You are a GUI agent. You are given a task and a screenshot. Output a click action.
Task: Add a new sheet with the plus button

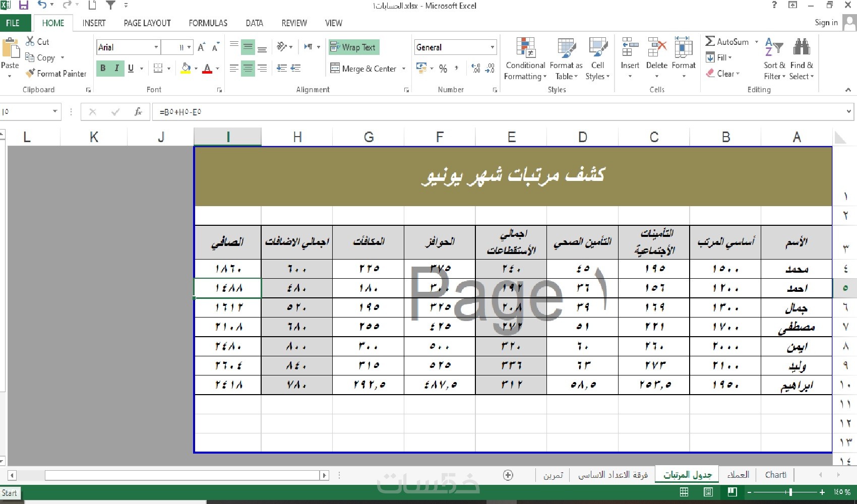point(508,475)
